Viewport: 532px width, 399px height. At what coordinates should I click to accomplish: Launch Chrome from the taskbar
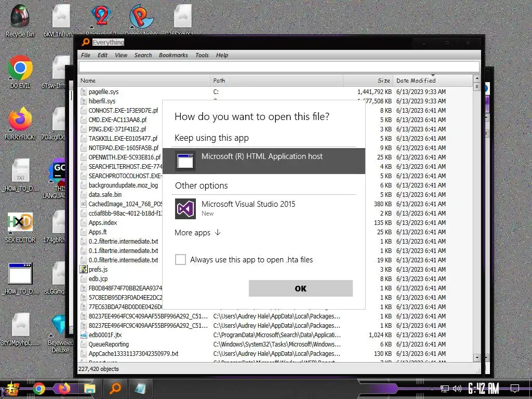tap(38, 389)
